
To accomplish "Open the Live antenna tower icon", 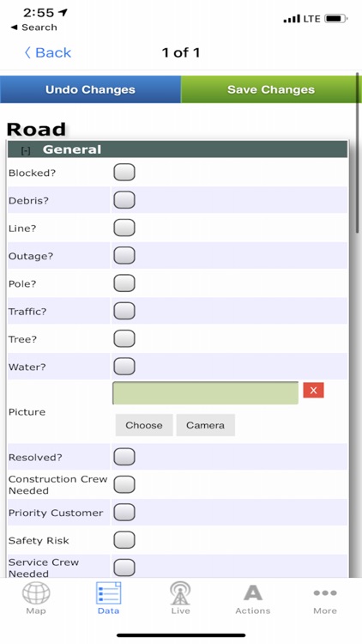I will (x=180, y=593).
